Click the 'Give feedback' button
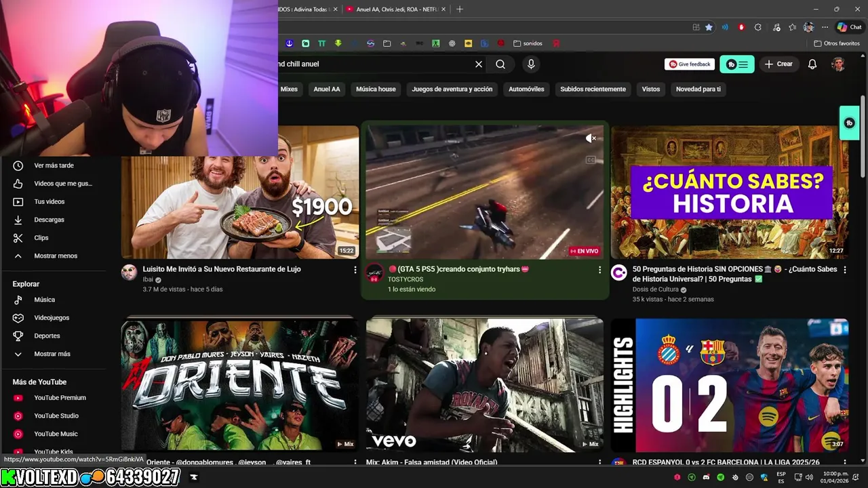Screen dimensions: 868x488 click(690, 64)
